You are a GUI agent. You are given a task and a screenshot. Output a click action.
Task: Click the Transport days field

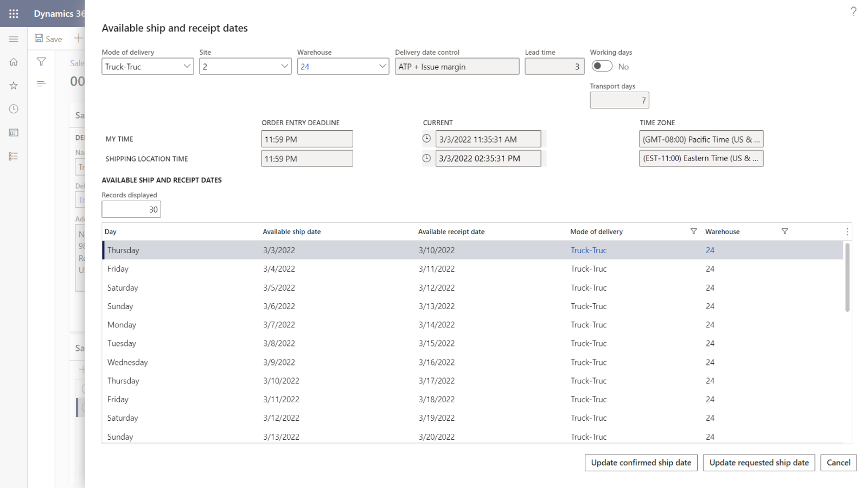point(620,100)
